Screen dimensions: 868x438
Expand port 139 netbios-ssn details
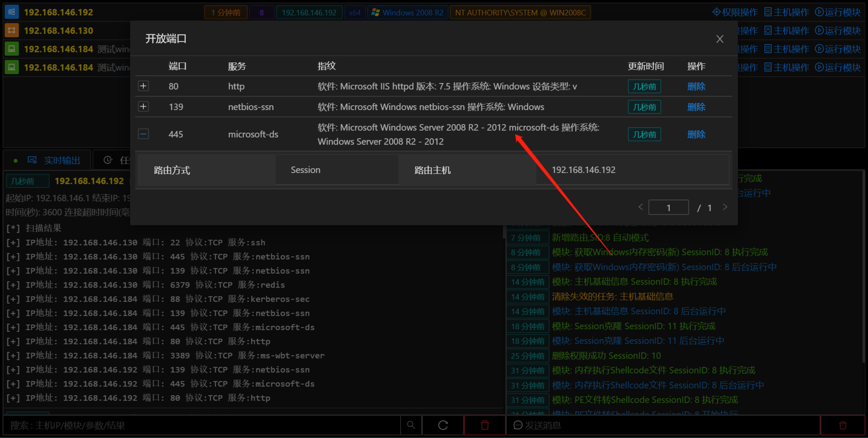tap(143, 107)
